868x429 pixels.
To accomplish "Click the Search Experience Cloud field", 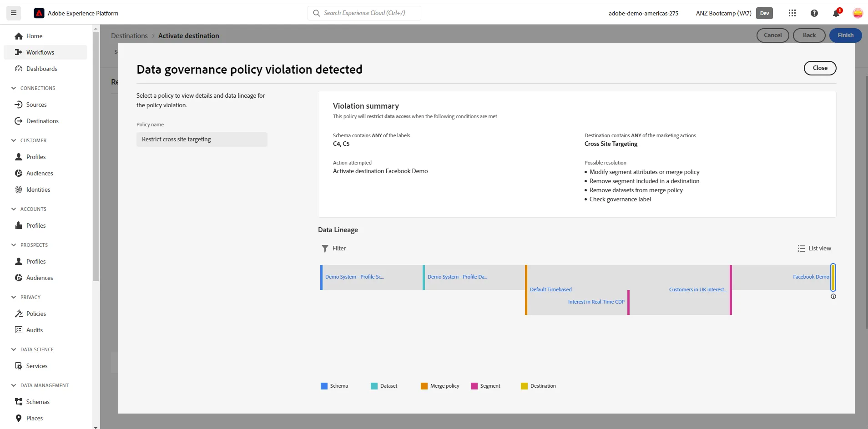I will pos(364,13).
